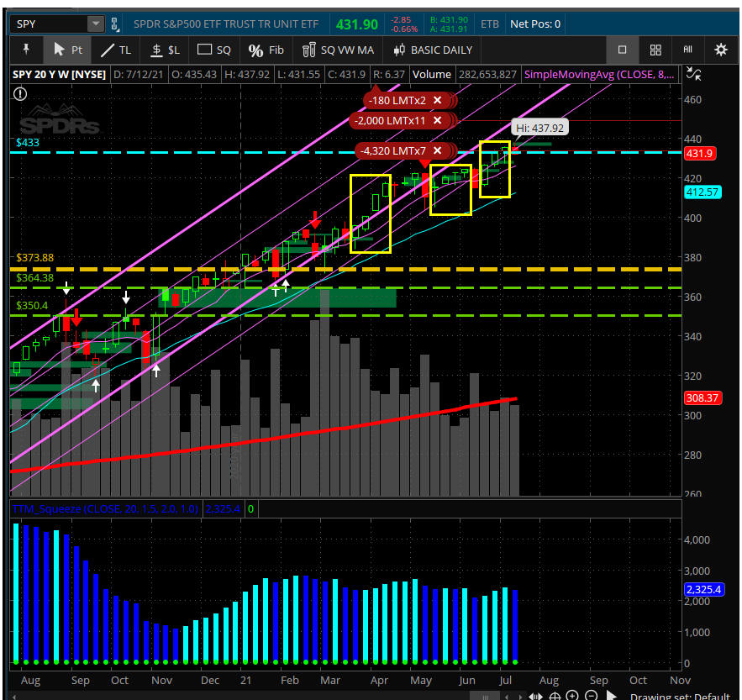Cancel the -180 LMTx2 order
This screenshot has width=742, height=700.
437,100
